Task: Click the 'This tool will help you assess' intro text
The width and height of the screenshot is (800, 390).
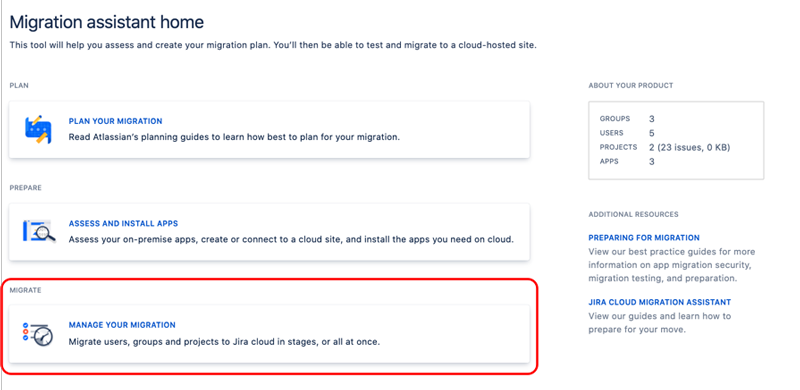Action: coord(273,45)
